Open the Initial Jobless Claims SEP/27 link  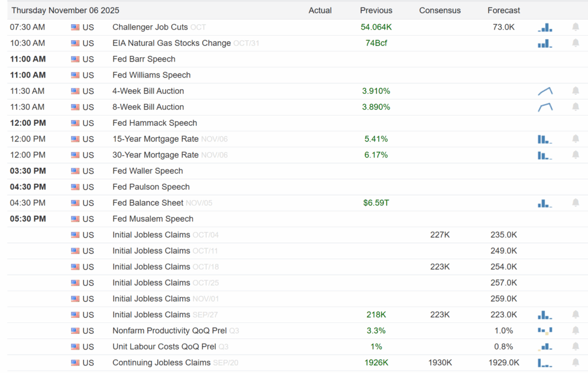click(151, 314)
